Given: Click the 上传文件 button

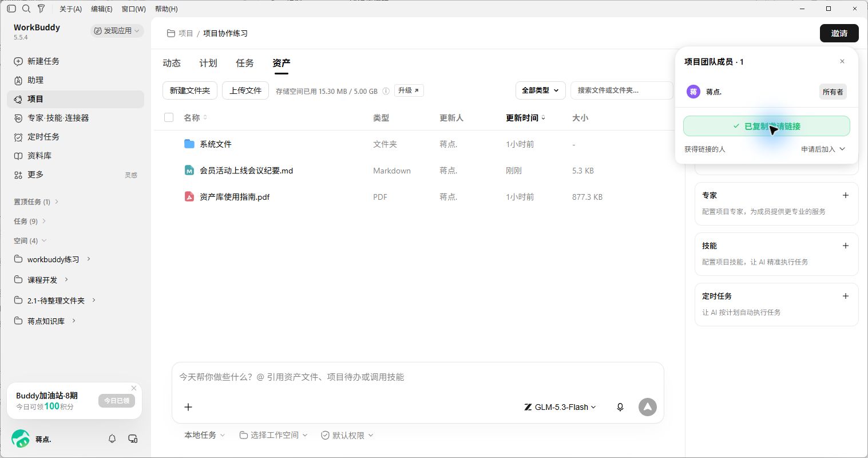Looking at the screenshot, I should point(245,90).
